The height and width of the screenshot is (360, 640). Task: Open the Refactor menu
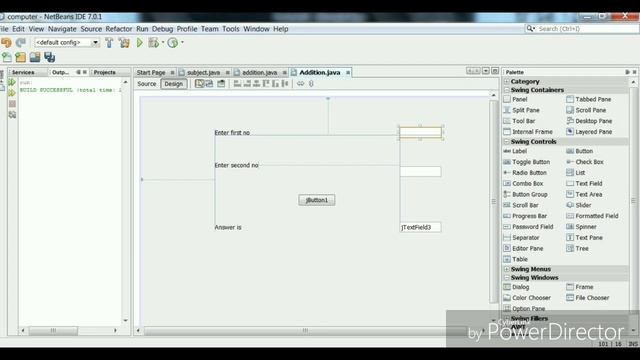pos(119,29)
